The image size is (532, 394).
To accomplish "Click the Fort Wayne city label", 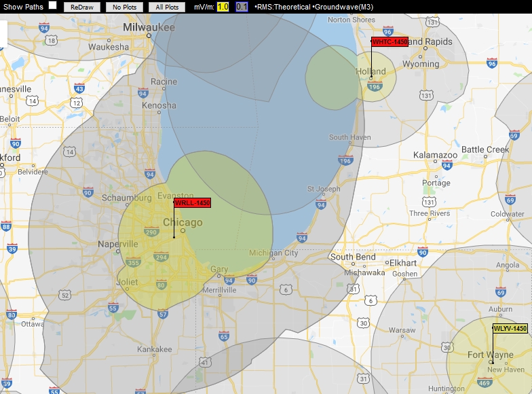I will point(490,355).
